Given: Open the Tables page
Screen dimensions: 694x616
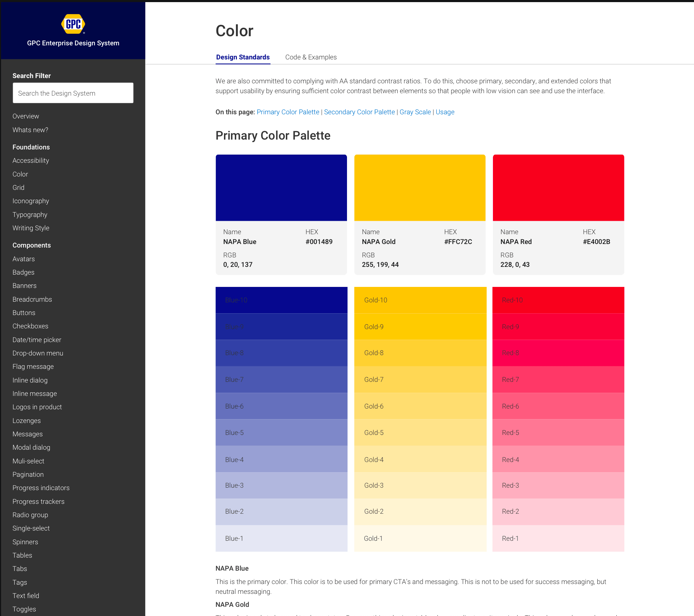Looking at the screenshot, I should [x=22, y=555].
